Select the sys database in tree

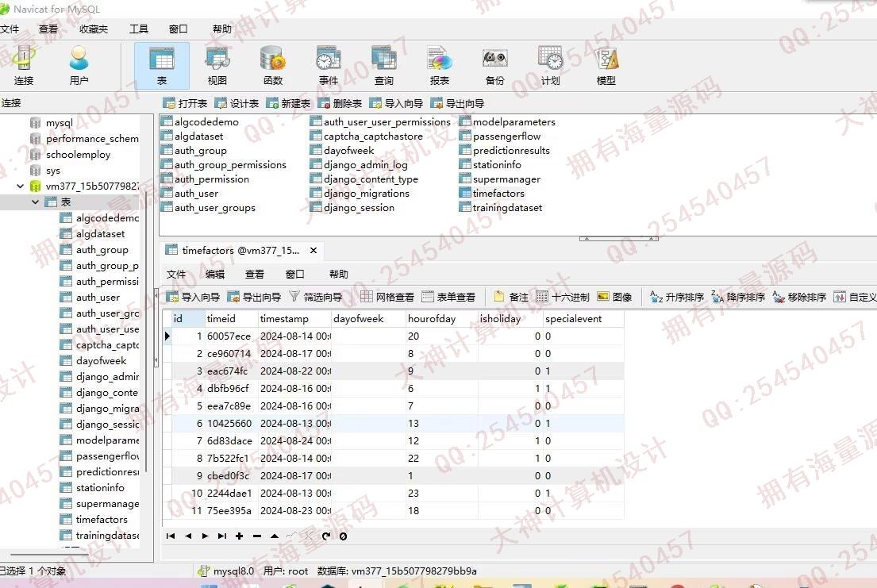click(53, 171)
